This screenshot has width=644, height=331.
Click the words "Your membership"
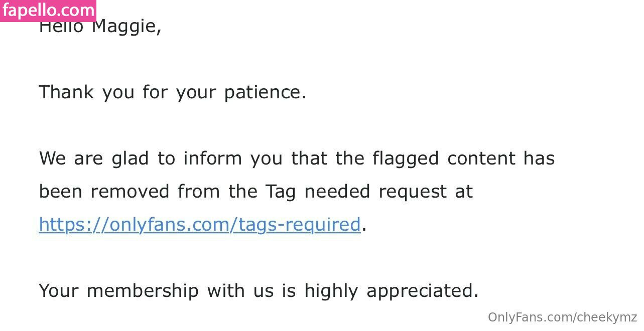point(118,291)
